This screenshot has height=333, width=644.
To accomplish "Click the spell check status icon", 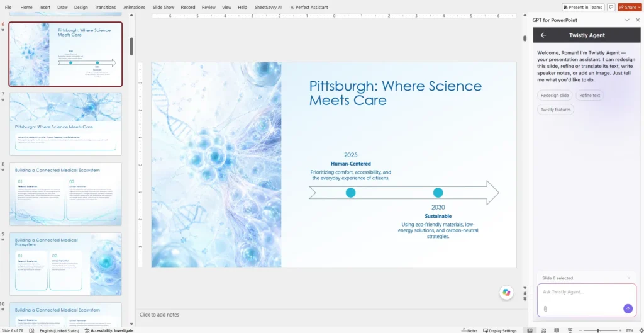I will click(x=31, y=330).
